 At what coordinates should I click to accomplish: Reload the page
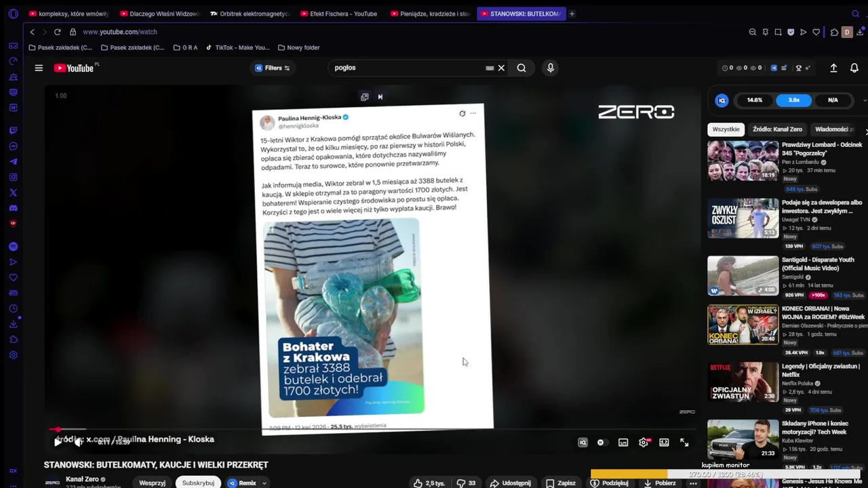click(x=58, y=32)
